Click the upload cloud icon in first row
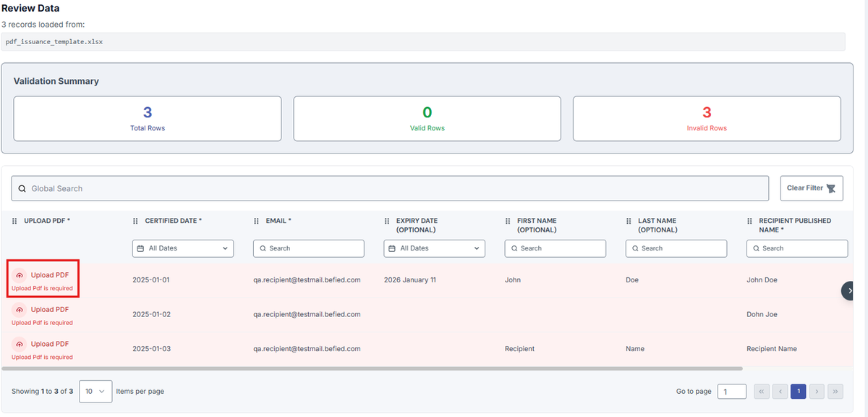The width and height of the screenshot is (868, 417). pos(20,275)
